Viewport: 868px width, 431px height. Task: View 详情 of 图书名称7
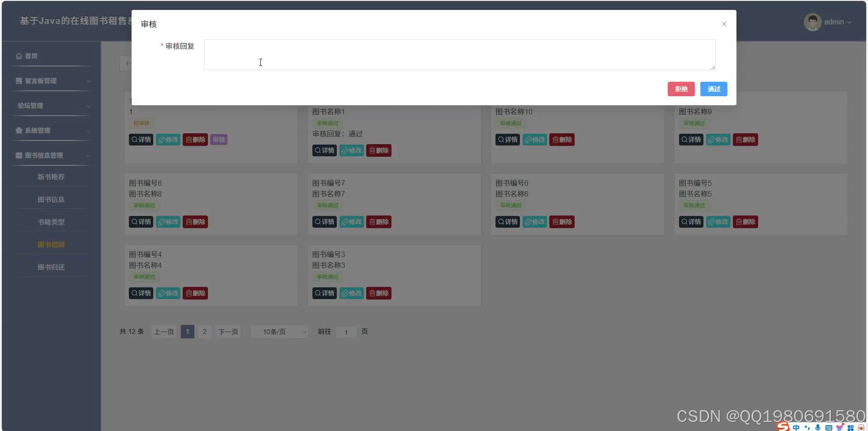click(325, 222)
